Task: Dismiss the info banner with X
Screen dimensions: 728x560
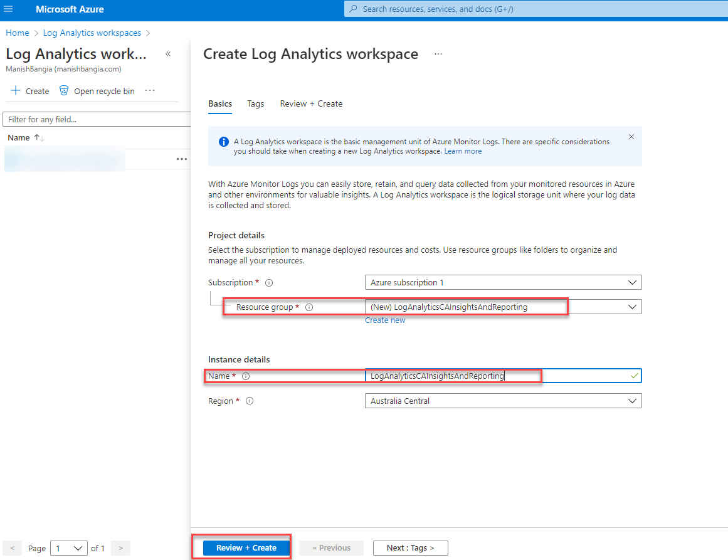Action: 631,137
